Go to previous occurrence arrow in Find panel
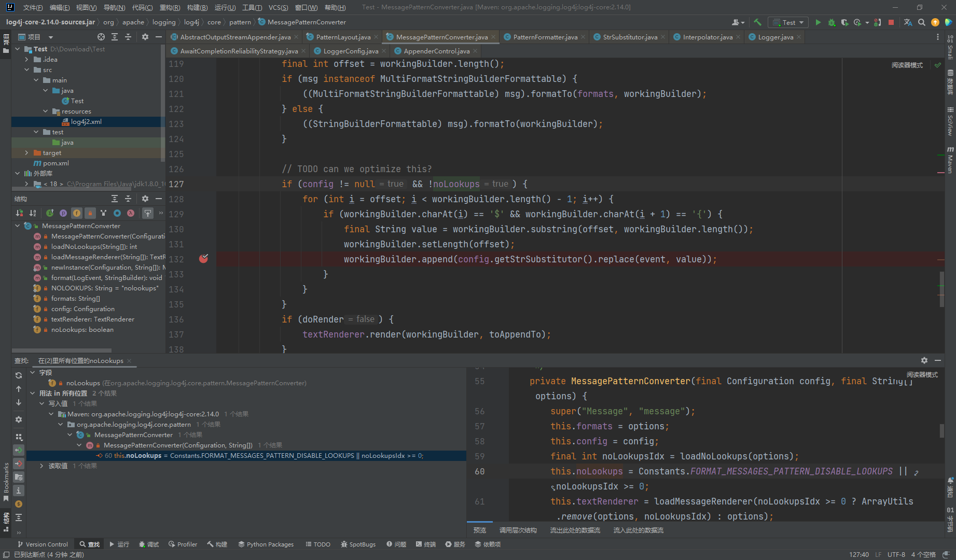Screen dimensions: 956x560 pos(19,389)
